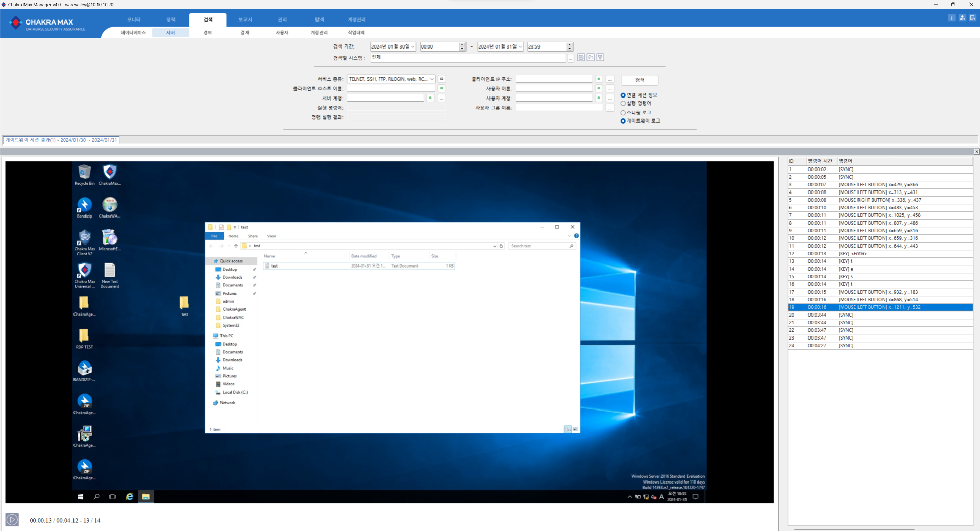Click the Start button in recorded taskbar
Screen dimensions: 980x531
pyautogui.click(x=80, y=497)
